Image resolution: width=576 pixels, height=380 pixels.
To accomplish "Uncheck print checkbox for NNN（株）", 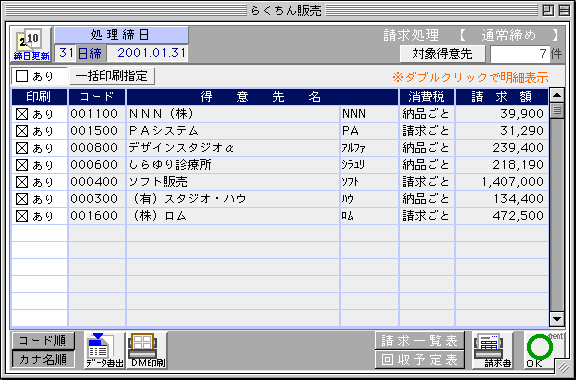I will tap(22, 114).
